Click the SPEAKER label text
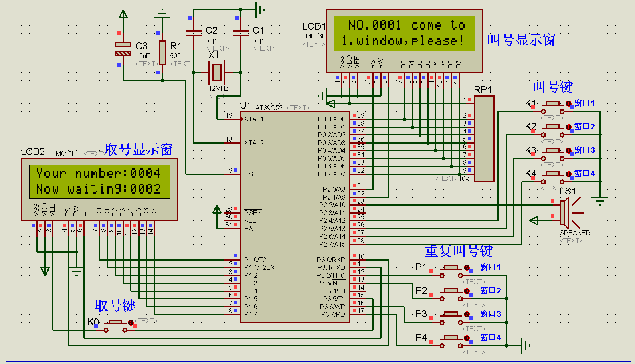635x364 pixels. click(575, 233)
